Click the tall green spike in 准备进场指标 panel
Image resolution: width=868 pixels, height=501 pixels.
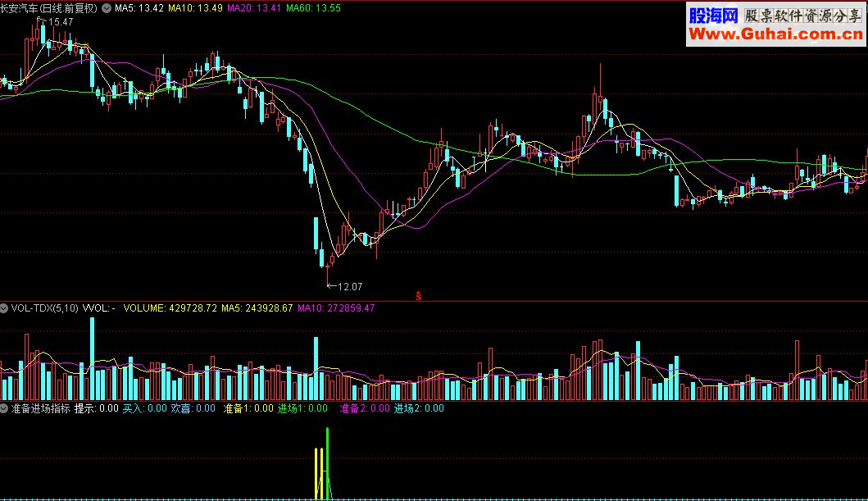pyautogui.click(x=327, y=462)
